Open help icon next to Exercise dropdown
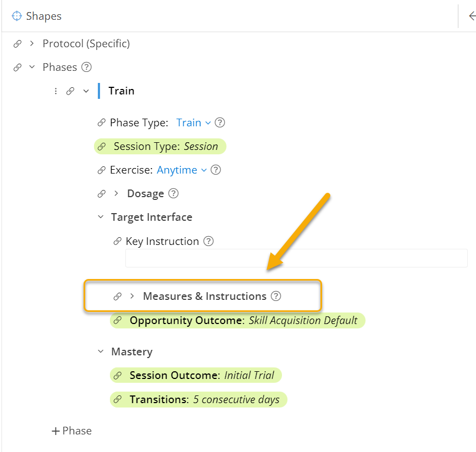 [216, 170]
